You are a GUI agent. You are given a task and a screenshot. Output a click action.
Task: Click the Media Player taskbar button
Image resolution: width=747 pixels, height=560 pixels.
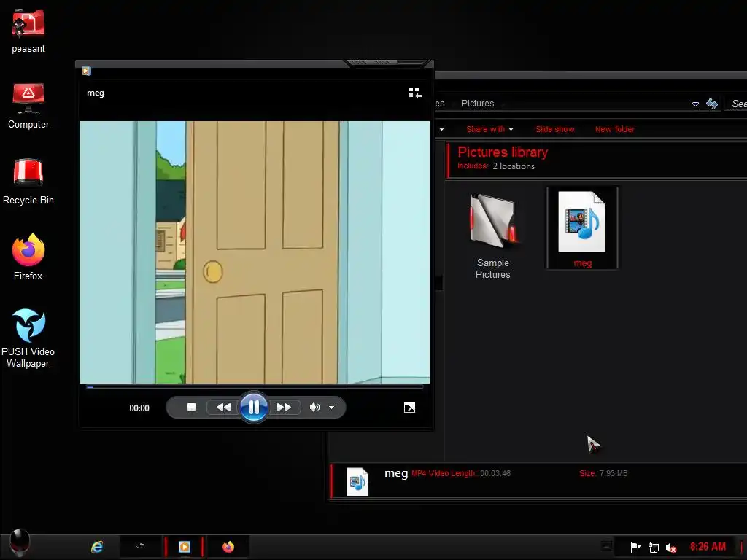(x=185, y=547)
